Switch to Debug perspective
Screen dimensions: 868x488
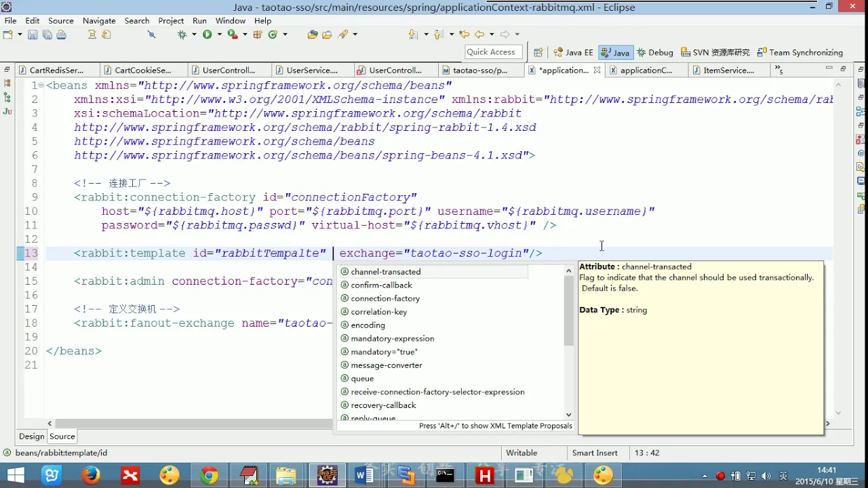click(655, 52)
